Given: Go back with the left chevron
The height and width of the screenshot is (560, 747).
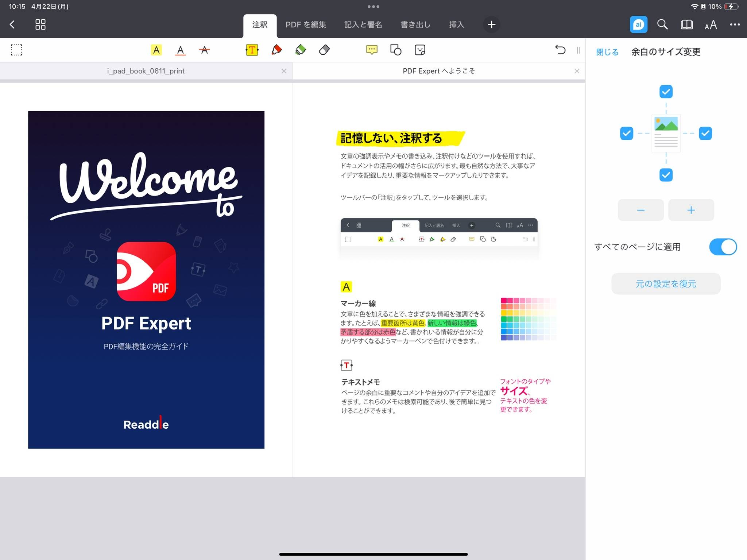Looking at the screenshot, I should tap(12, 24).
